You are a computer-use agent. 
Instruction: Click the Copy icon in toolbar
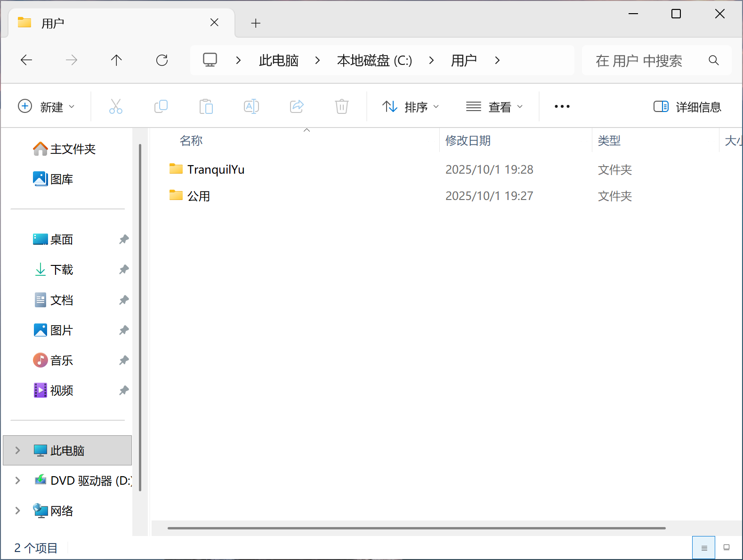click(161, 107)
